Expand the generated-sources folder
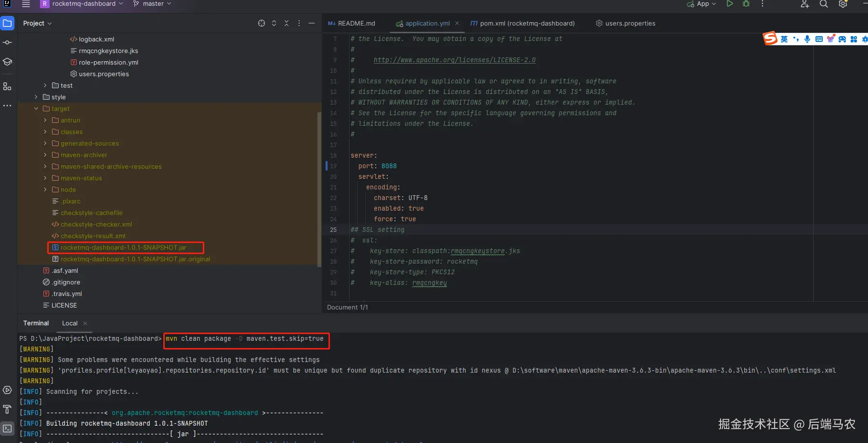The width and height of the screenshot is (868, 443). point(45,143)
